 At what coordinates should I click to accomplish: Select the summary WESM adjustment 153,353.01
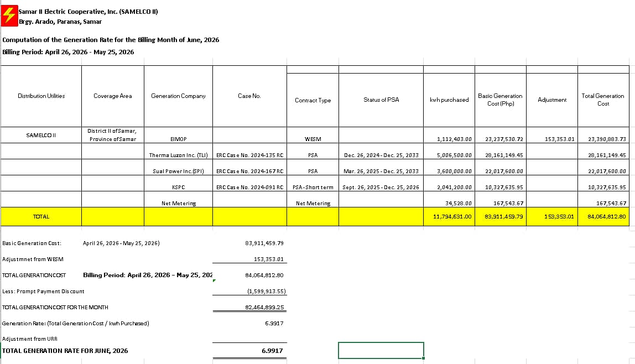point(268,259)
